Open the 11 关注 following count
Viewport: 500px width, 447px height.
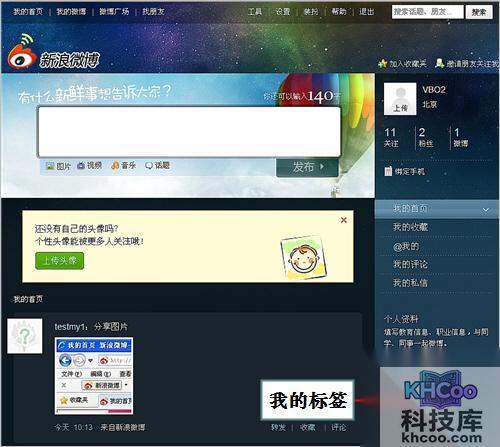pyautogui.click(x=391, y=137)
